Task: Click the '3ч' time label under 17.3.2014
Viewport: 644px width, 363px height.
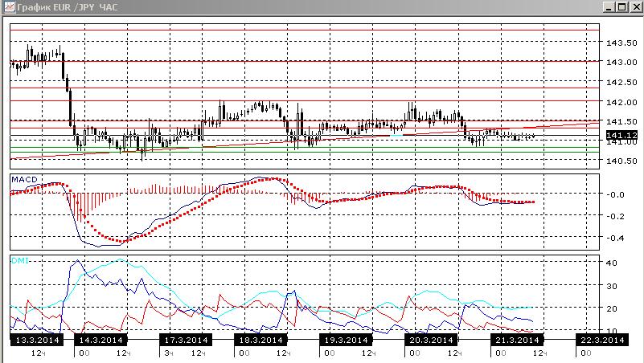Action: [168, 353]
